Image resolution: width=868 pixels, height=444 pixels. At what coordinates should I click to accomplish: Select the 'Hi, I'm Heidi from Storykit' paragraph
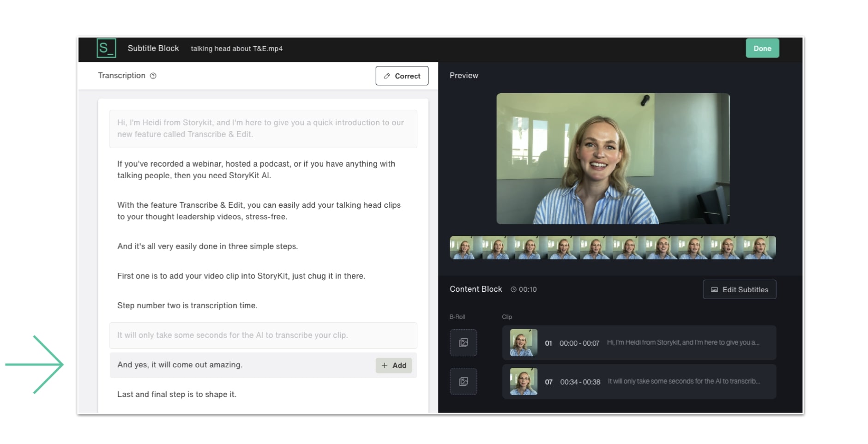(x=263, y=129)
